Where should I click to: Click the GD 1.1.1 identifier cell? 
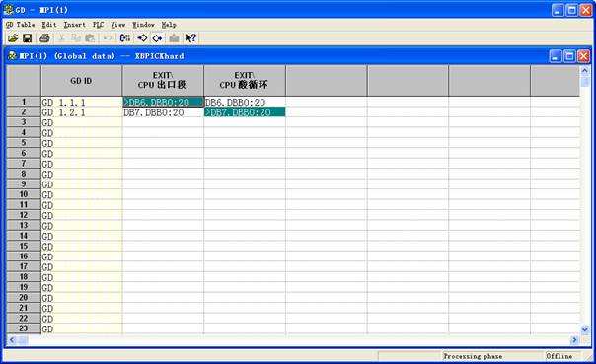point(82,102)
